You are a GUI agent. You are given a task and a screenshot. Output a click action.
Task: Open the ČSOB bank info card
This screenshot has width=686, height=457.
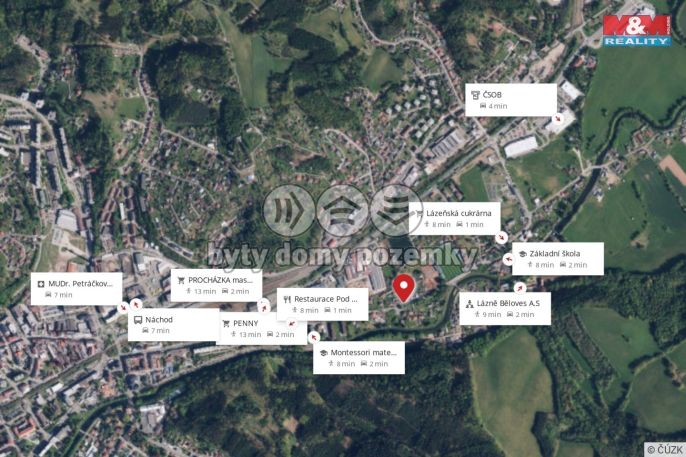511,100
